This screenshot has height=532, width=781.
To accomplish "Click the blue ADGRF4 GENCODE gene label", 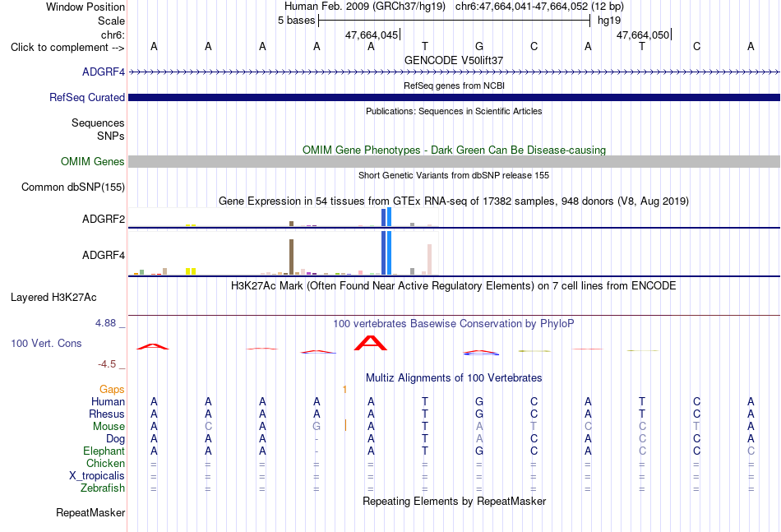I will coord(104,72).
